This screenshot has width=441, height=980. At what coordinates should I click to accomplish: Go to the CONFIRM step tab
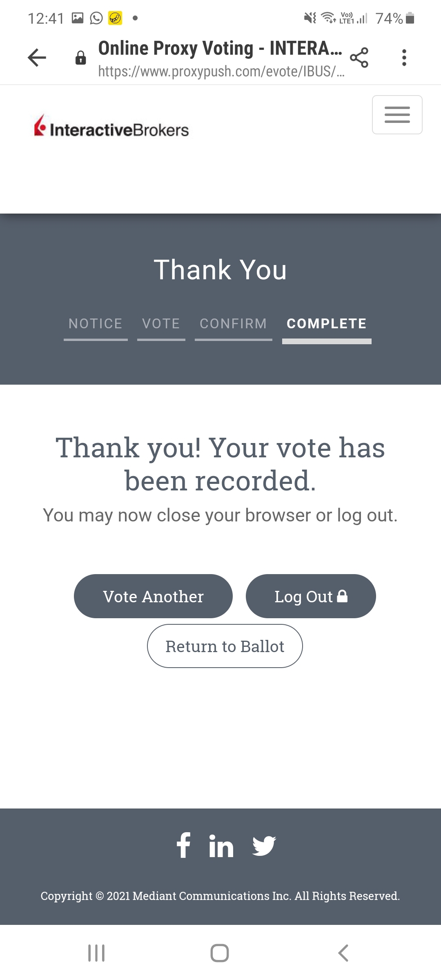(x=233, y=324)
